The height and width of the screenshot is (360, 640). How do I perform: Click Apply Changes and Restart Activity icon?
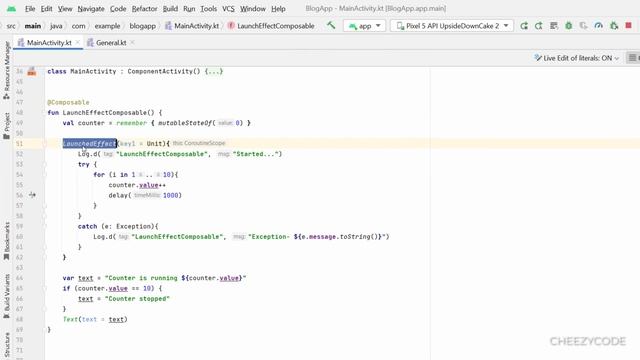(539, 26)
